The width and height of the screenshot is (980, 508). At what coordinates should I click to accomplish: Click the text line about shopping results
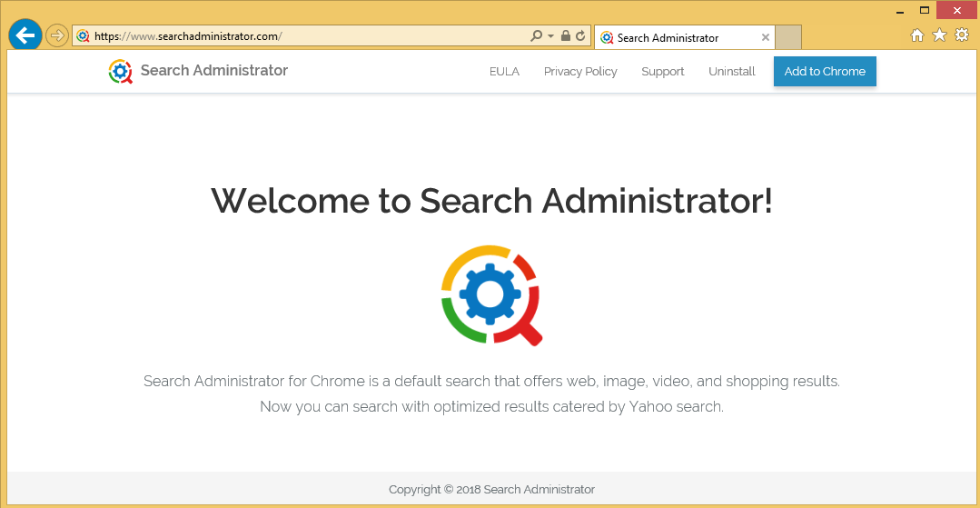pos(492,381)
